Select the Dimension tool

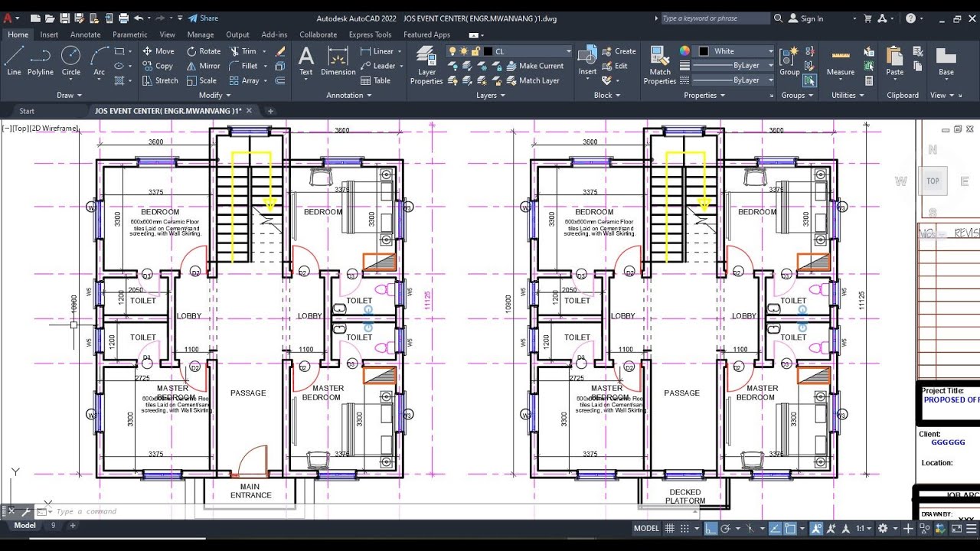coord(338,61)
